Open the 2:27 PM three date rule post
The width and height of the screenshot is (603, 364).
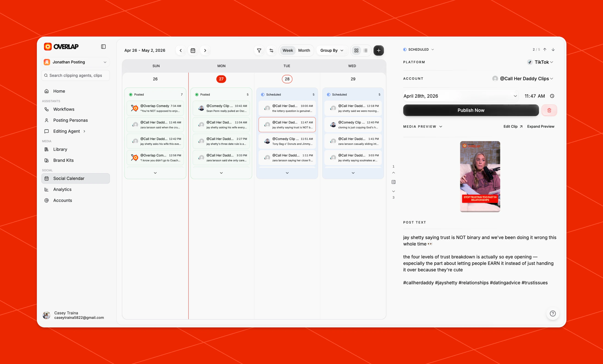(221, 141)
